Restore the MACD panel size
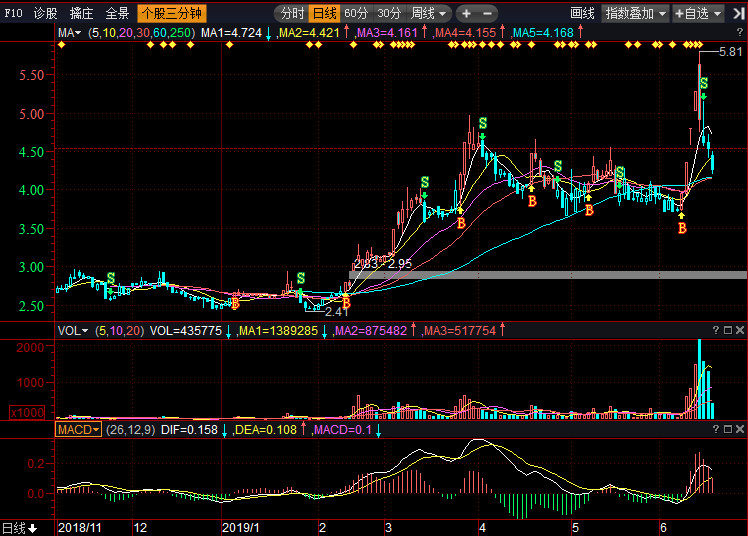This screenshot has width=748, height=536. point(728,428)
